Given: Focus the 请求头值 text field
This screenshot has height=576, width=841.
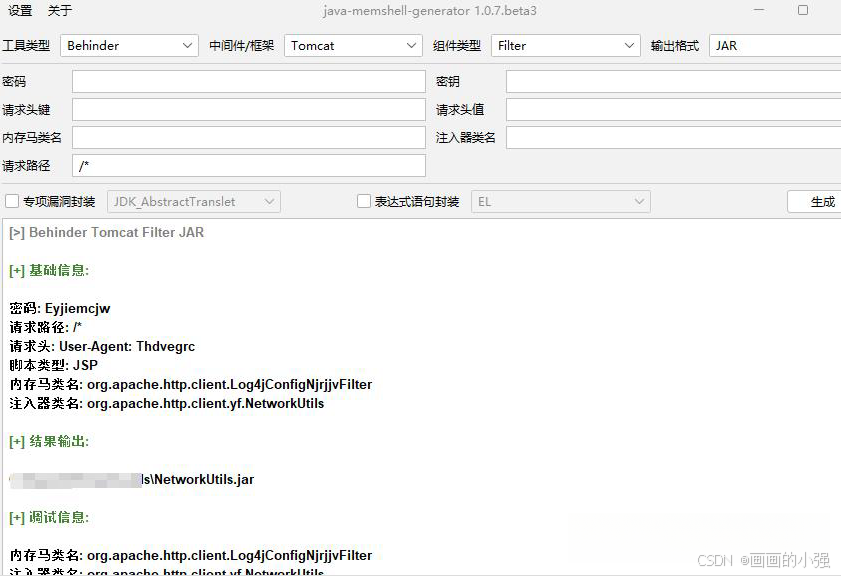Looking at the screenshot, I should pos(674,109).
